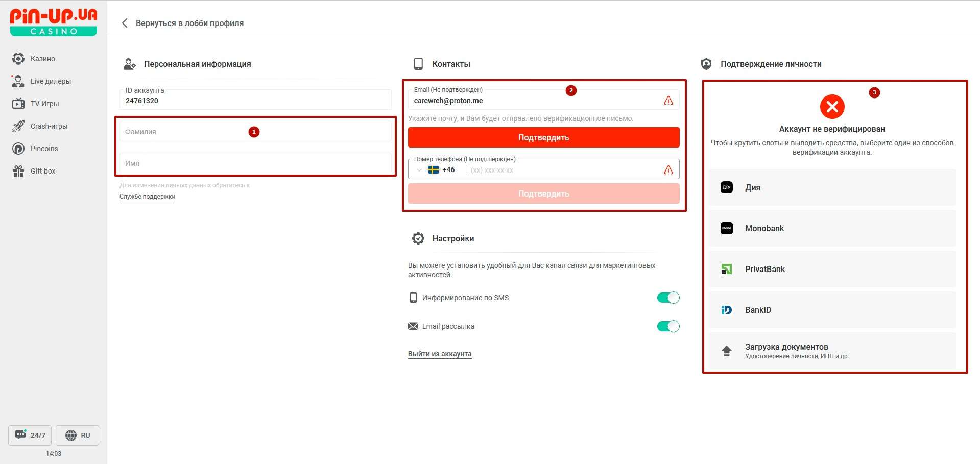Open 24/7 support chat
This screenshot has width=980, height=464.
pyautogui.click(x=30, y=435)
